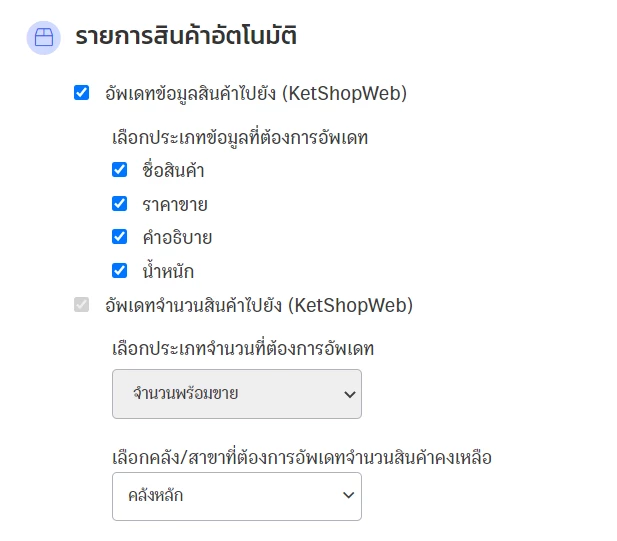The width and height of the screenshot is (617, 541).
Task: Click chevron arrow in จำนวนพร้อมขาย select box
Action: coord(349,394)
